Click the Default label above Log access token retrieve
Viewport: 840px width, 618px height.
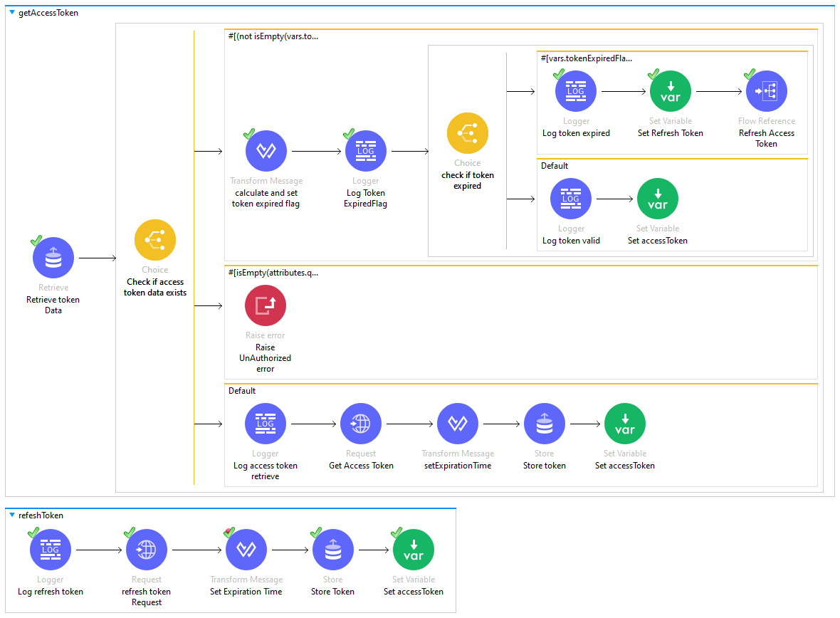242,392
